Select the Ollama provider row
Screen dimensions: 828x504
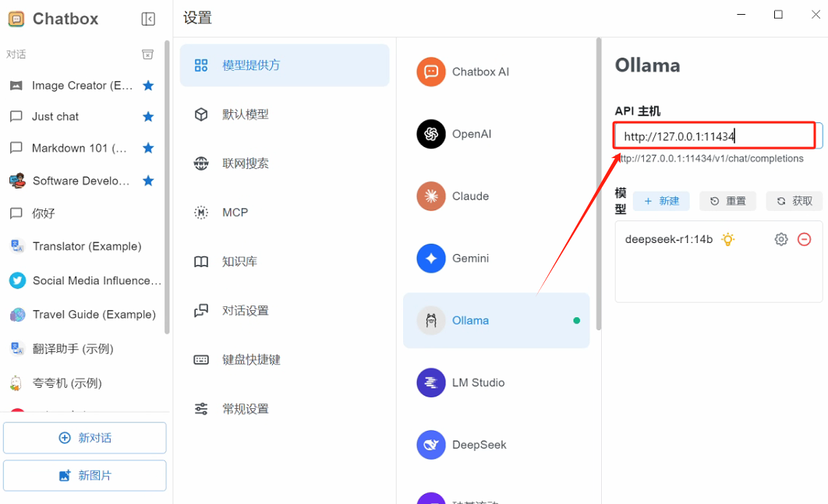pyautogui.click(x=497, y=320)
